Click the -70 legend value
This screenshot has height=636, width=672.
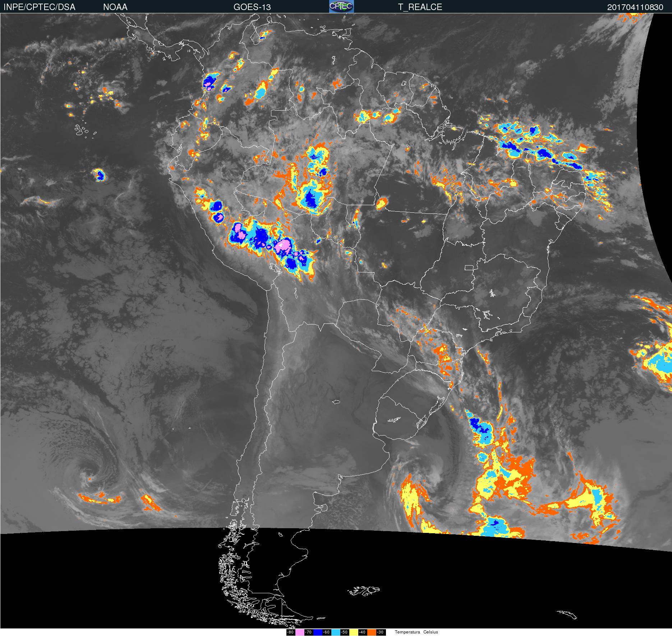tap(309, 632)
